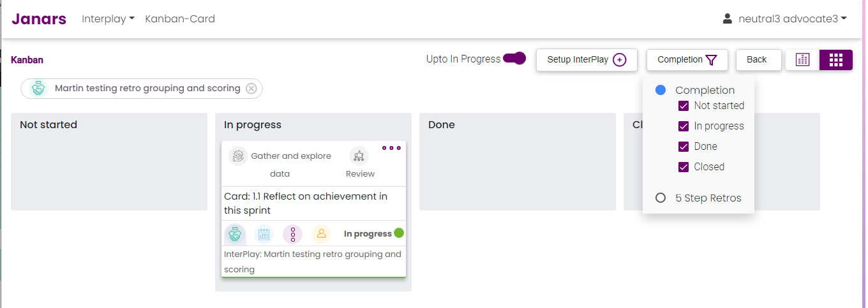Switch to the grid Kanban view icon
Viewport: 868px width, 308px height.
836,59
